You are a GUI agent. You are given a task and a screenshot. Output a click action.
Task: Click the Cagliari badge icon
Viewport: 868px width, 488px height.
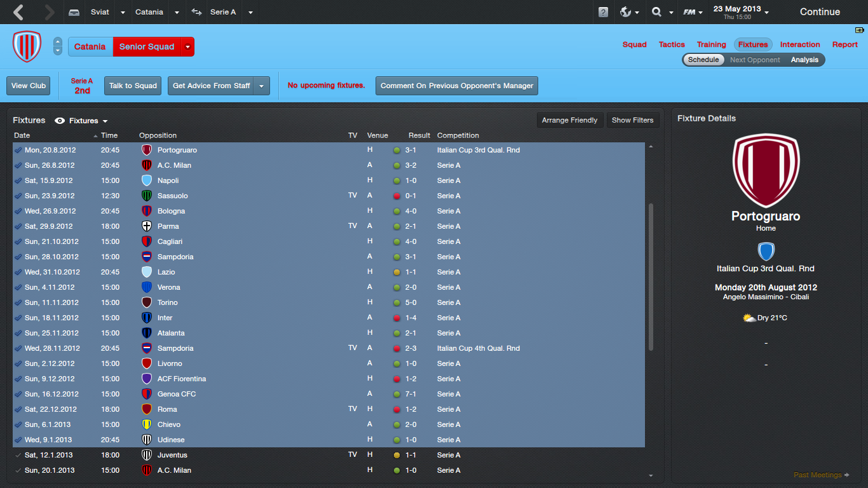pos(147,241)
